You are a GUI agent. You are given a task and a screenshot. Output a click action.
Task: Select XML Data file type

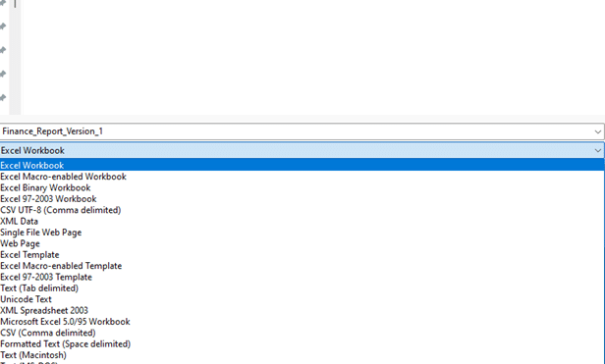pyautogui.click(x=302, y=222)
